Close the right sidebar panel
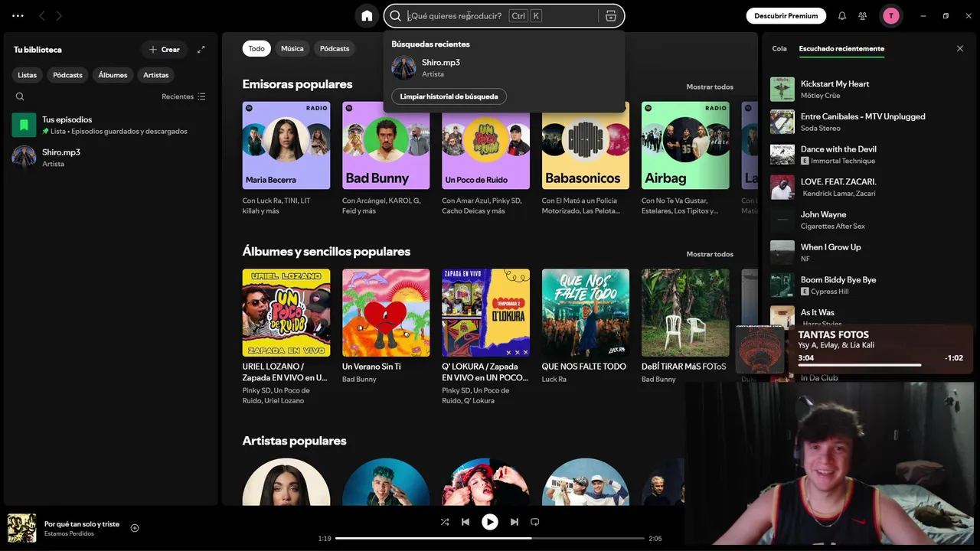This screenshot has height=551, width=980. [x=960, y=49]
